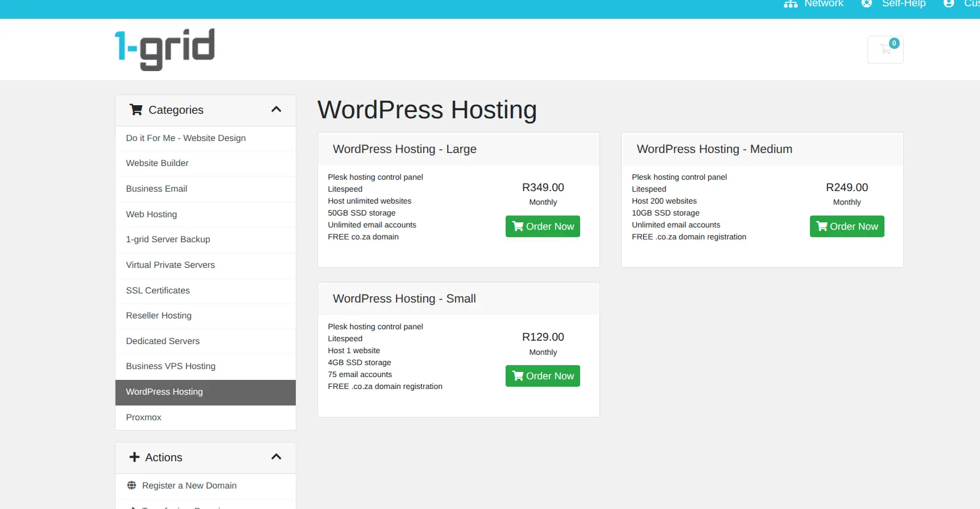Select Proxmox category

tap(205, 417)
